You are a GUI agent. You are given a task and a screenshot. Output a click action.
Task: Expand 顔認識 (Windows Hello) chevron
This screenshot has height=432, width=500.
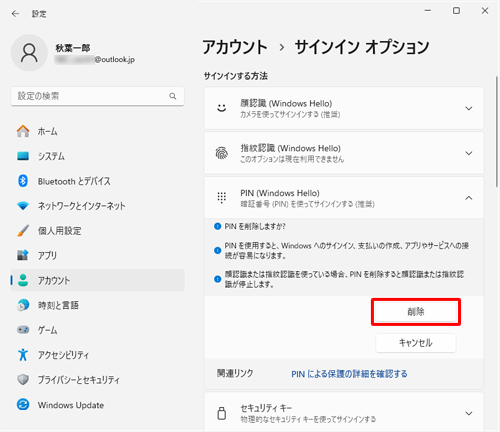pyautogui.click(x=469, y=108)
